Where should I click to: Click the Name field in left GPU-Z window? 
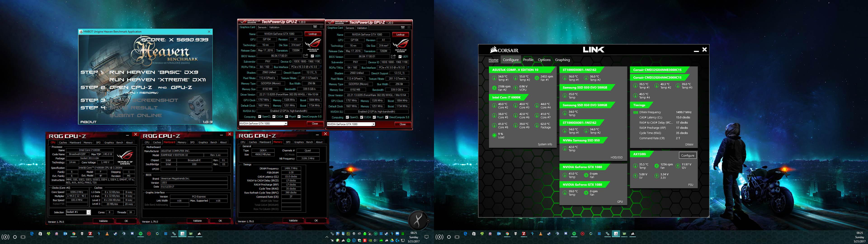280,34
